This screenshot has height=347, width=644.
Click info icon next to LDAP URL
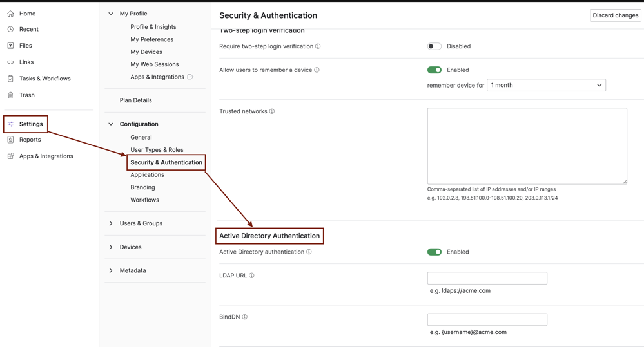tap(251, 276)
